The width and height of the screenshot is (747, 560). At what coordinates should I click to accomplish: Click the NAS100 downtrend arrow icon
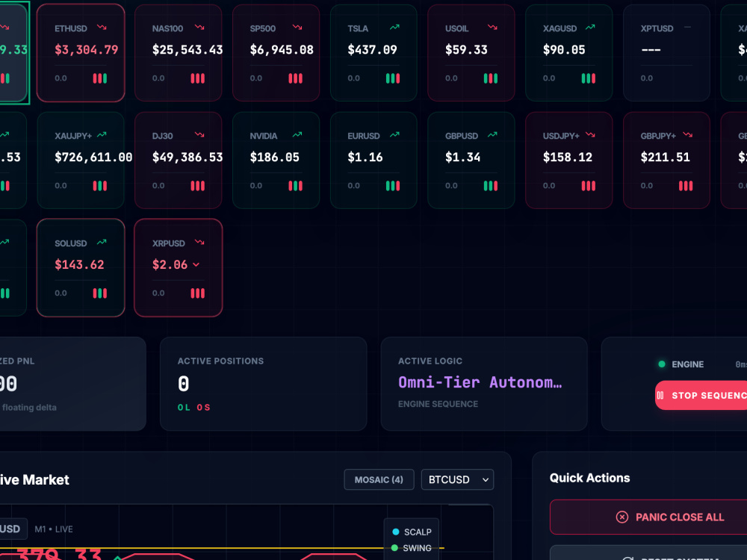(199, 28)
